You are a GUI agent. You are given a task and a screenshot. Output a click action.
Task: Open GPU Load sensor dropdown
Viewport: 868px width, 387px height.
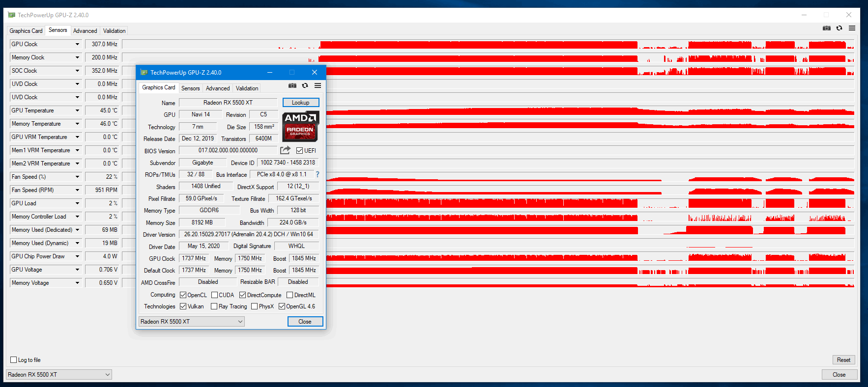77,203
